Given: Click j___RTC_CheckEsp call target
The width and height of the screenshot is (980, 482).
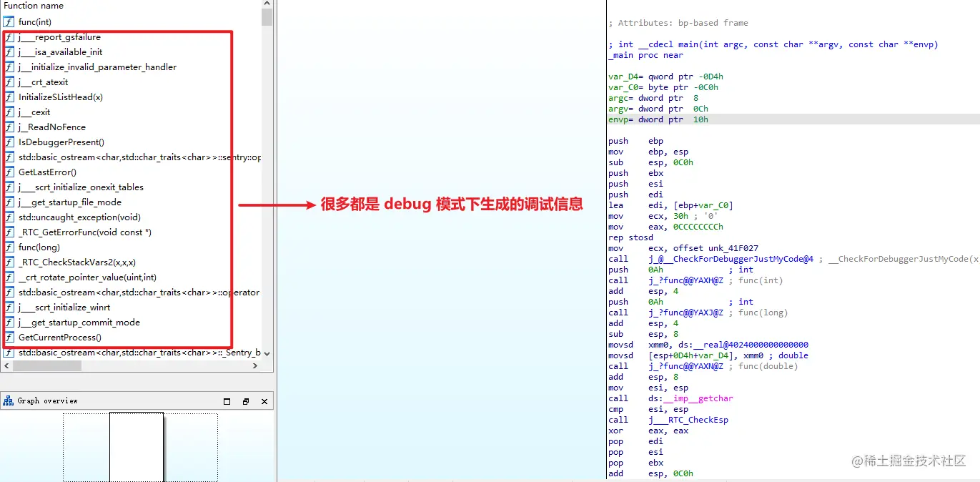Looking at the screenshot, I should (x=688, y=420).
